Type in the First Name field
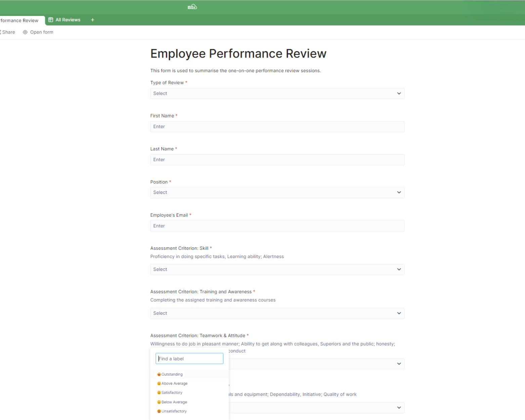Screen dimensions: 525x420 point(277,127)
